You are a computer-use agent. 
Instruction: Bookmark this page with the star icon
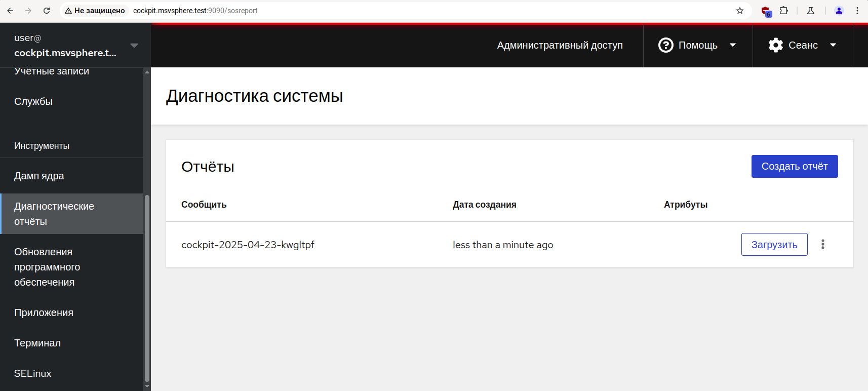pyautogui.click(x=740, y=11)
